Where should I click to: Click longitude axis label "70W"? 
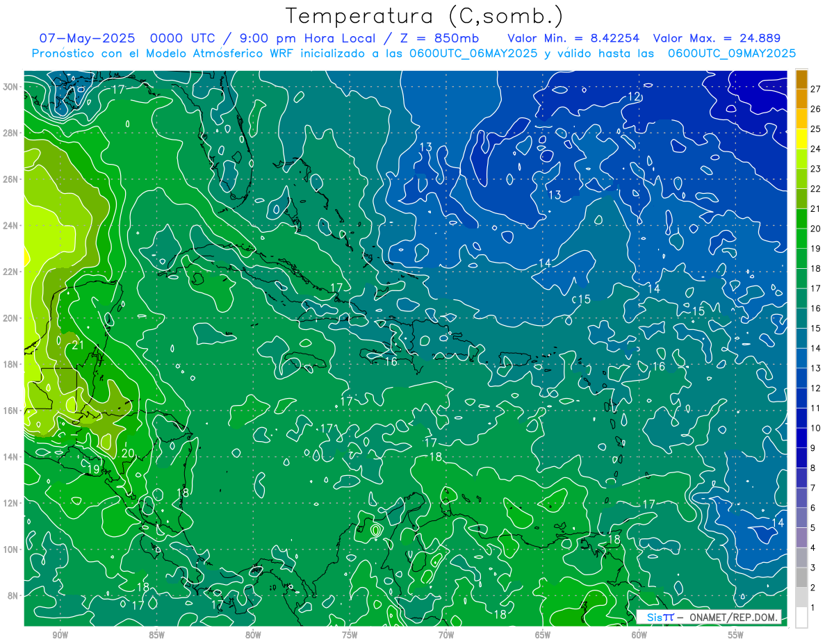click(x=446, y=635)
